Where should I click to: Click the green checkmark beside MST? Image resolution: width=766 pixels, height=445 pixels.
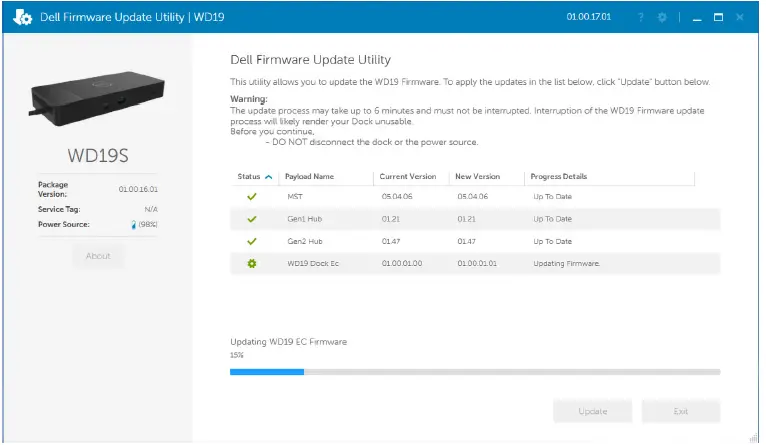click(252, 196)
